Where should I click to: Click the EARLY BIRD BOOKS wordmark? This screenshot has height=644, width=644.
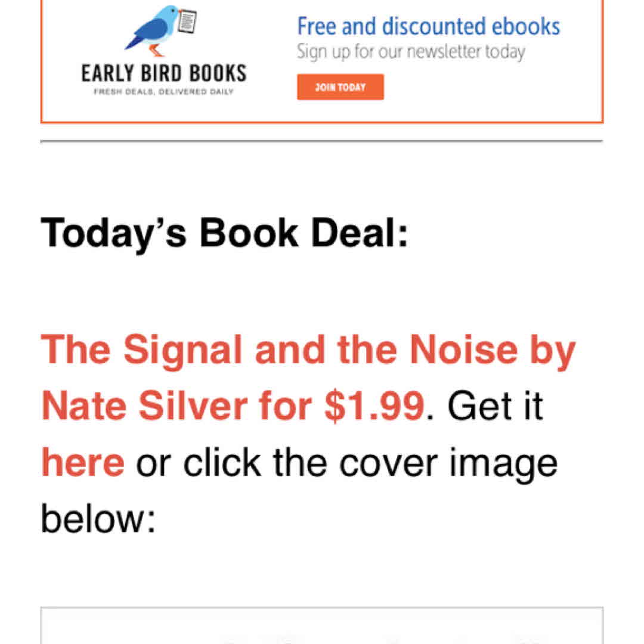pos(164,74)
